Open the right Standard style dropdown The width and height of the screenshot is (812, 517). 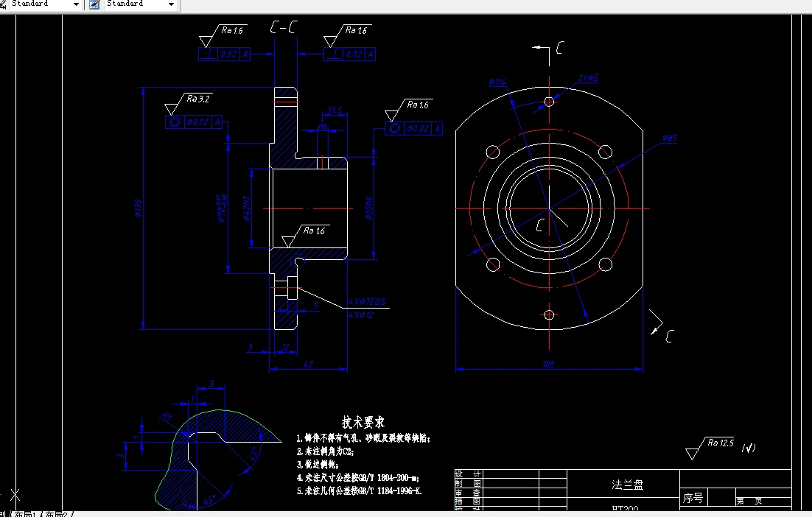coord(171,4)
